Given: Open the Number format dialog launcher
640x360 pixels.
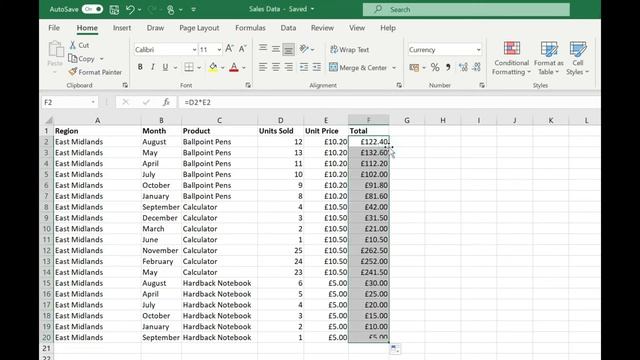Looking at the screenshot, I should 482,85.
